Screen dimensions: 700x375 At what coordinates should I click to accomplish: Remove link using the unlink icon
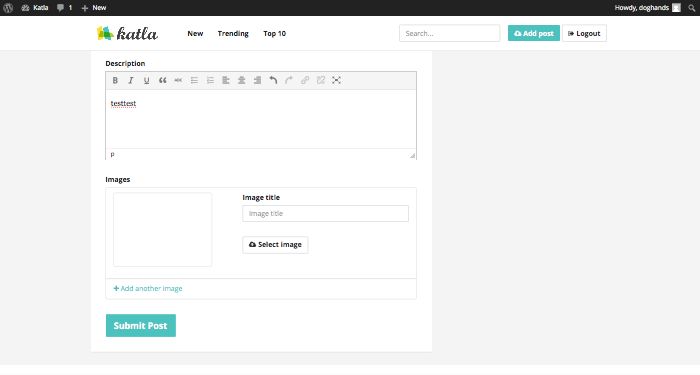pos(321,80)
